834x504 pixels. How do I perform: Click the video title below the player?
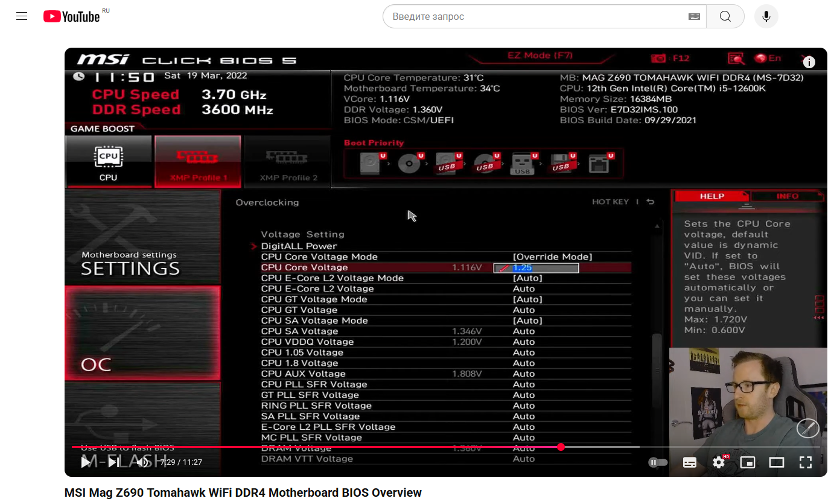[x=243, y=493]
